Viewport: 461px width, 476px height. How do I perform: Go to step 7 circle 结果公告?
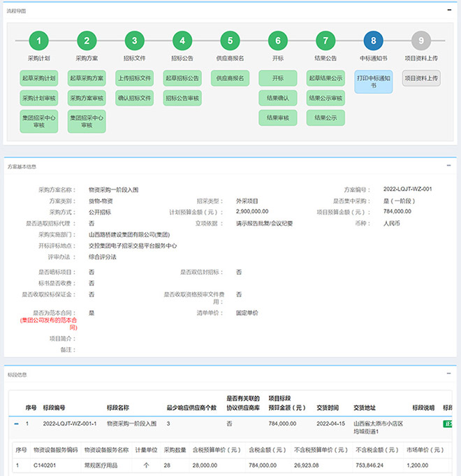[325, 41]
